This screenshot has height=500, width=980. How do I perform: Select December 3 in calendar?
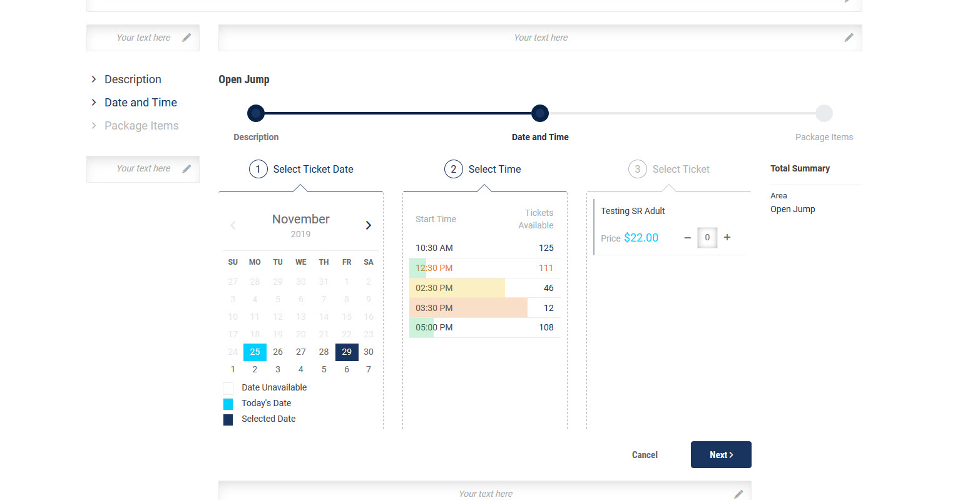278,369
